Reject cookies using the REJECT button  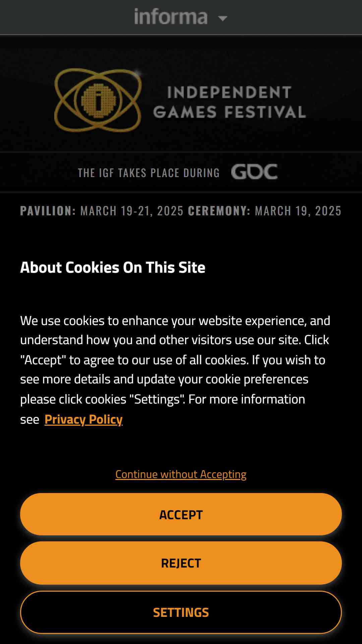point(181,563)
